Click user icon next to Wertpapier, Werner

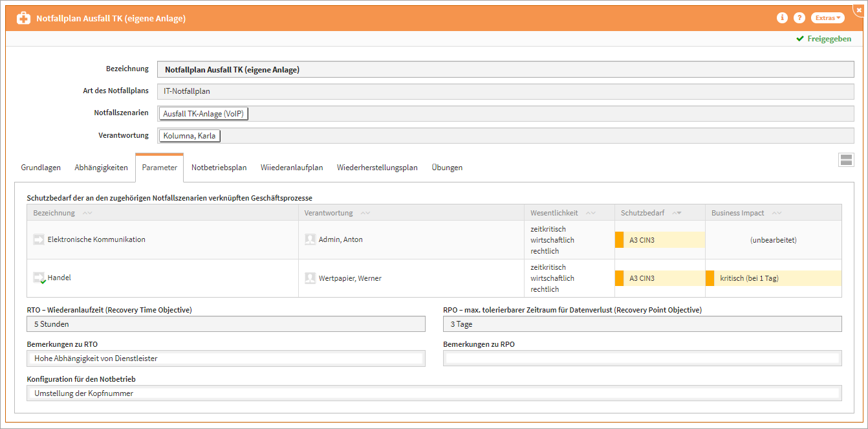tap(310, 278)
